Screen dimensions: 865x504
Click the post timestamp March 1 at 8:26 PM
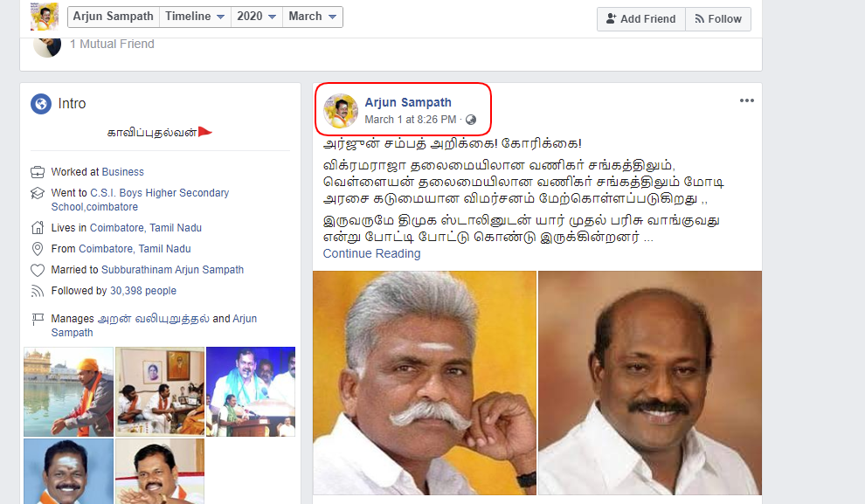[411, 120]
